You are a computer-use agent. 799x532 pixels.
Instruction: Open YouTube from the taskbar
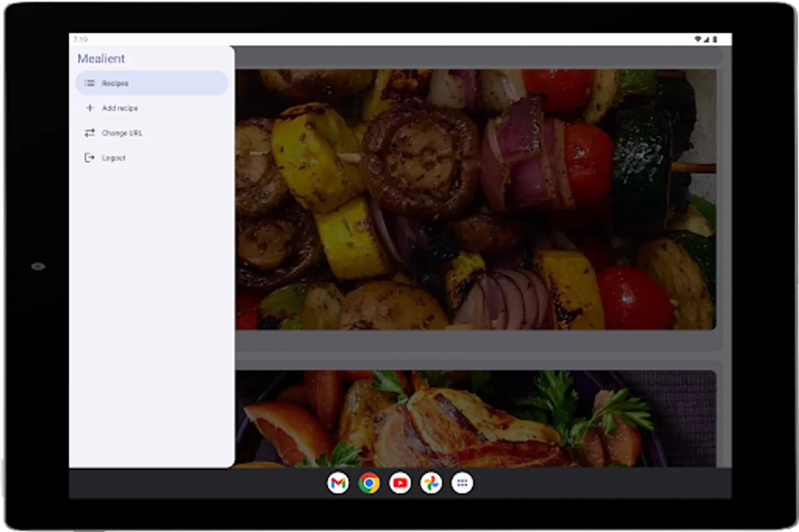tap(400, 484)
